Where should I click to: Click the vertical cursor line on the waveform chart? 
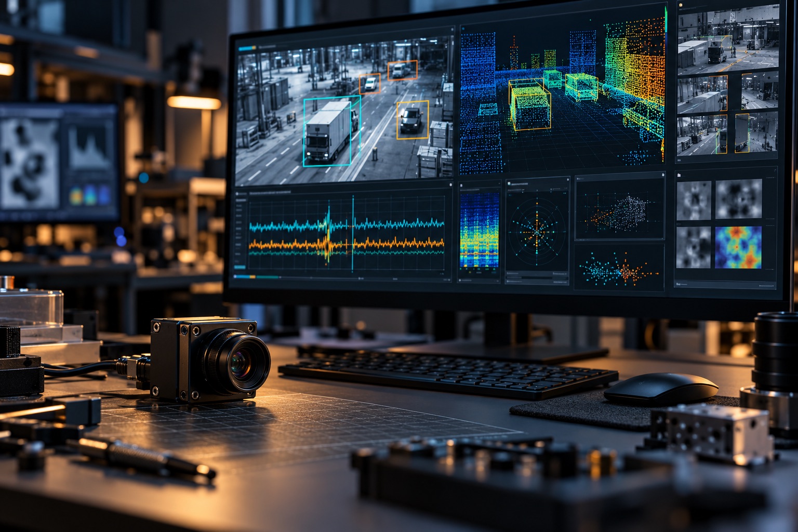point(353,233)
